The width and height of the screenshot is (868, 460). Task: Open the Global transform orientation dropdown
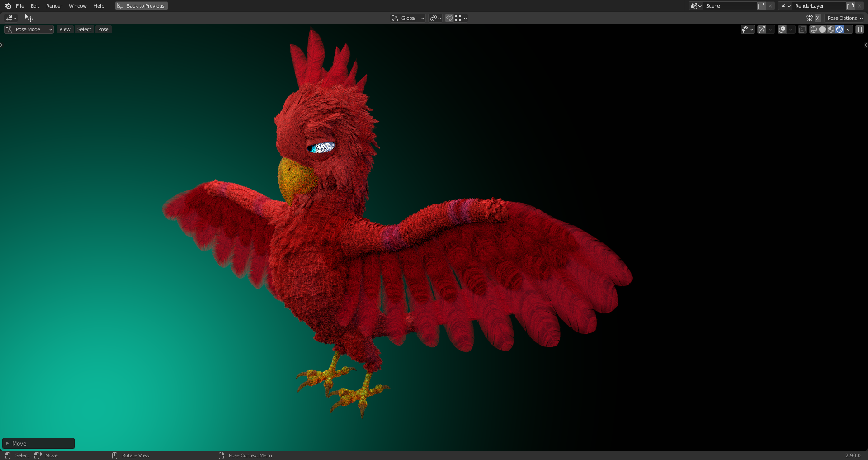point(407,18)
